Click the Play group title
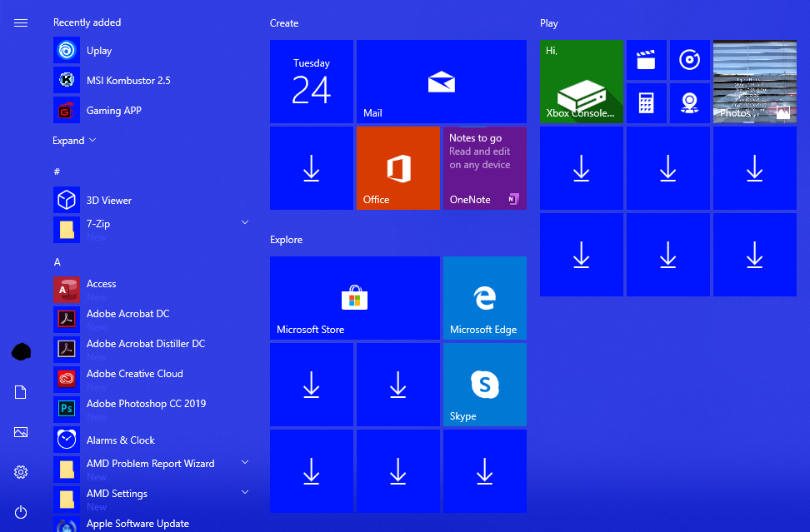 pos(548,23)
